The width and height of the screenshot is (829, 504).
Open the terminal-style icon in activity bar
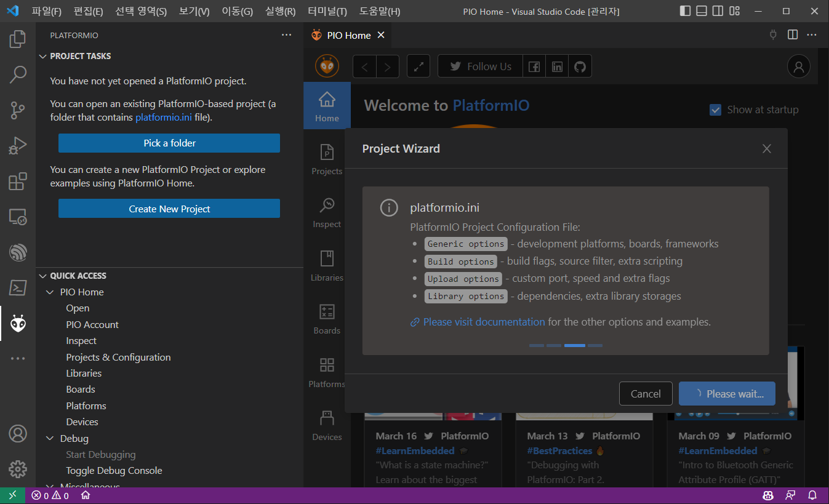(x=18, y=287)
